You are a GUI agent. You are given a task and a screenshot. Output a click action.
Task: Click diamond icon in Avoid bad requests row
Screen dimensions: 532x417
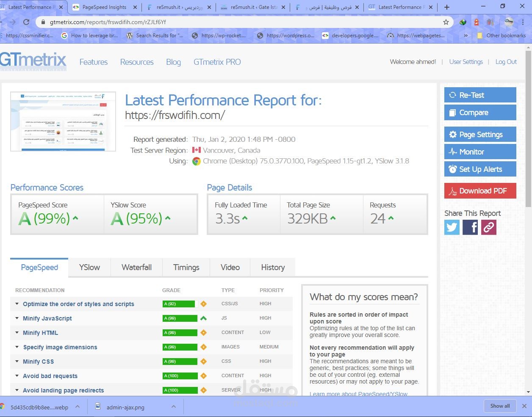tap(204, 376)
